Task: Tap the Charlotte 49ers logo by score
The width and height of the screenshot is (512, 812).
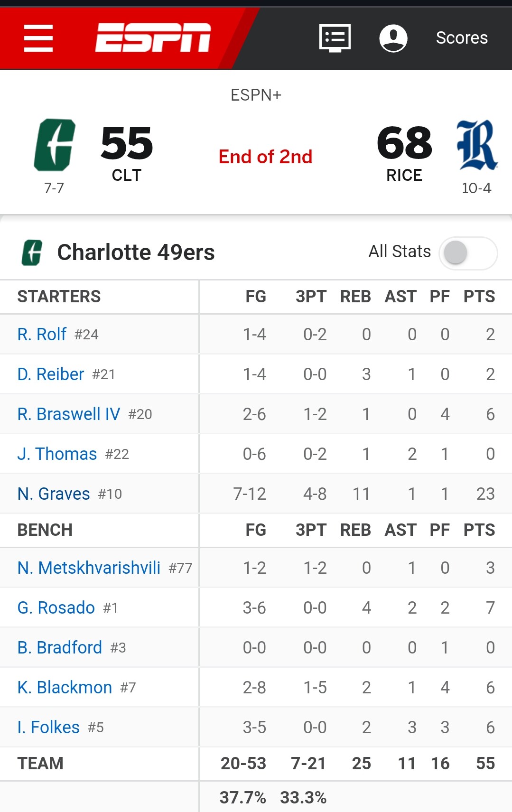Action: (x=55, y=145)
